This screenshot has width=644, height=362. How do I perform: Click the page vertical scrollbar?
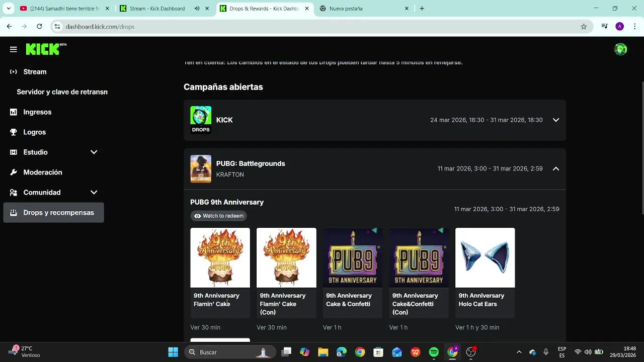(642, 148)
